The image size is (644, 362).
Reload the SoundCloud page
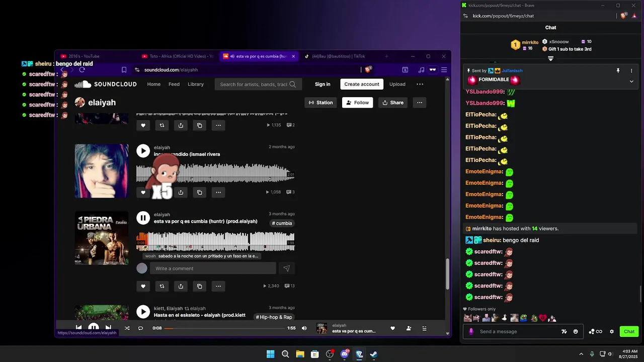point(82,70)
